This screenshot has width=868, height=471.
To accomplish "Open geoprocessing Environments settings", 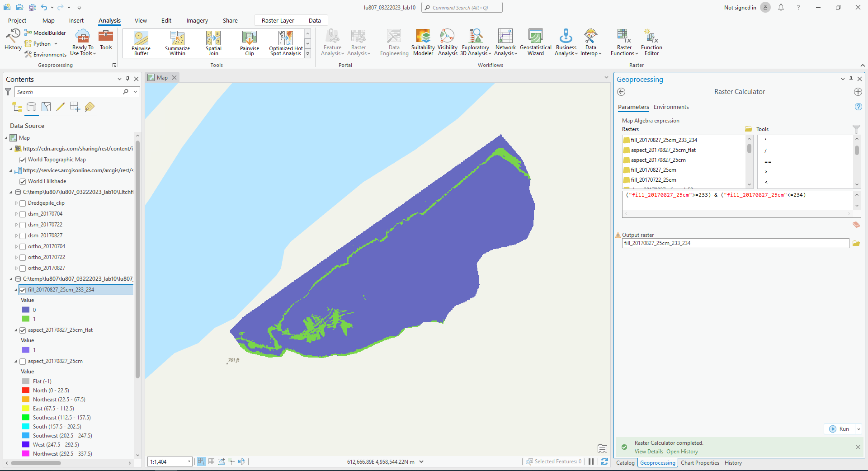I will [x=46, y=54].
